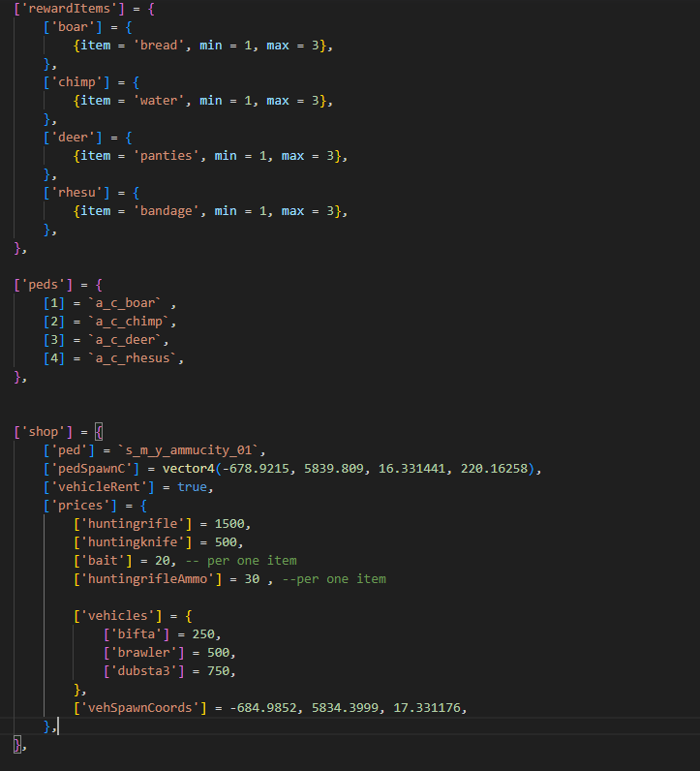700x771 pixels.
Task: Click the huntingrifle price value 1500
Action: 231,524
